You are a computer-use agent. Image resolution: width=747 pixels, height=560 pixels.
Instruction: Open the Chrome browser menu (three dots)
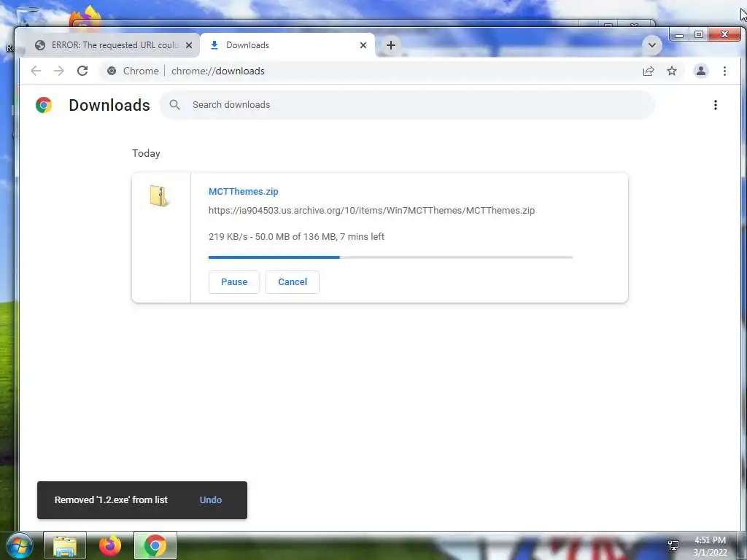coord(724,71)
